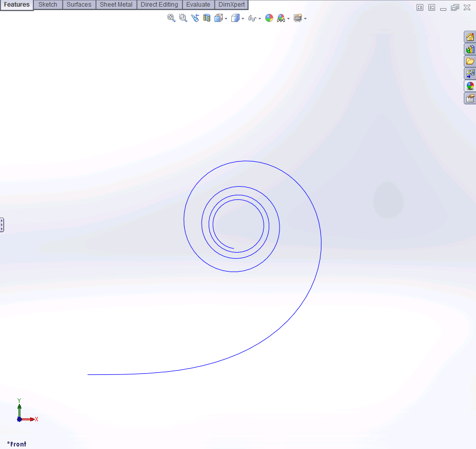Click the expand-right panel icon at top right
476x449 pixels.
pos(431,8)
